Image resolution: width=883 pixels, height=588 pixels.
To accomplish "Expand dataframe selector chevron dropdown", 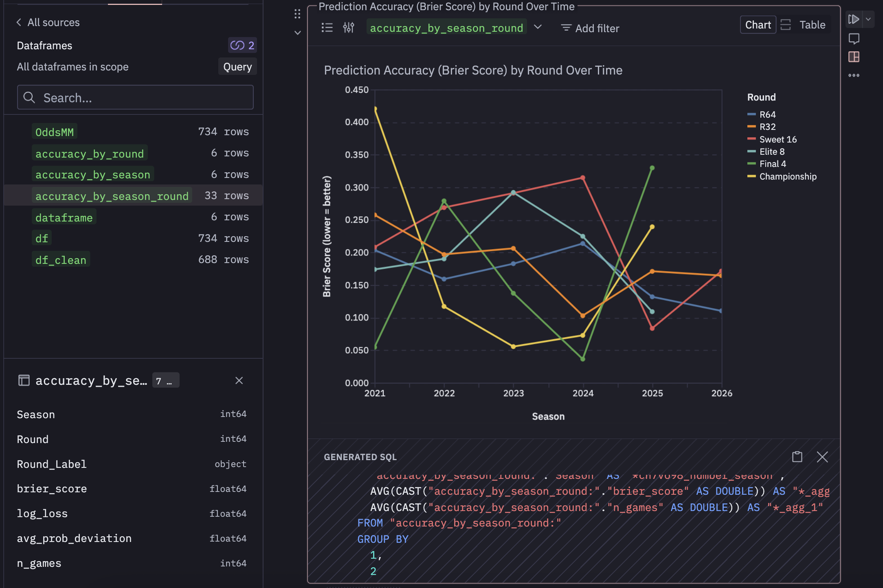I will [x=538, y=27].
